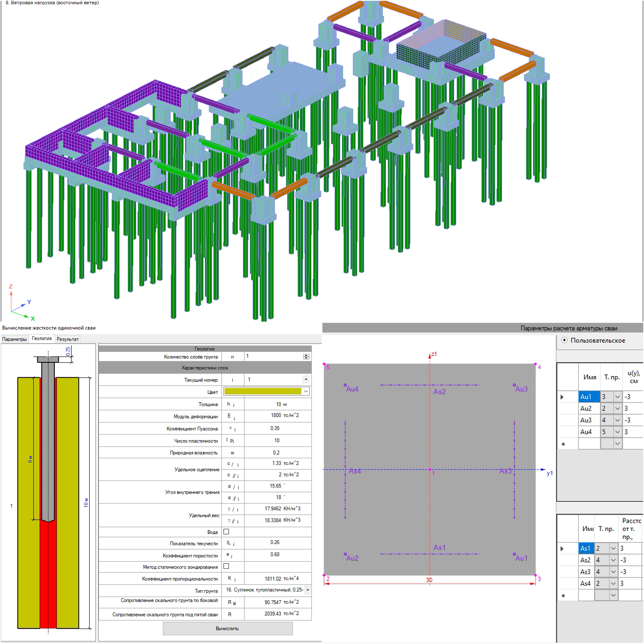
Task: Select the Пользовательское radio button
Action: [x=564, y=340]
